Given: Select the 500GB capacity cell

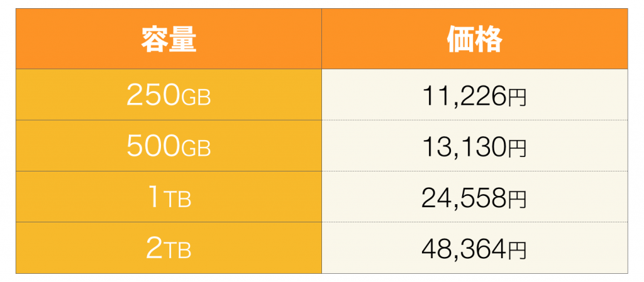Looking at the screenshot, I should [x=169, y=146].
